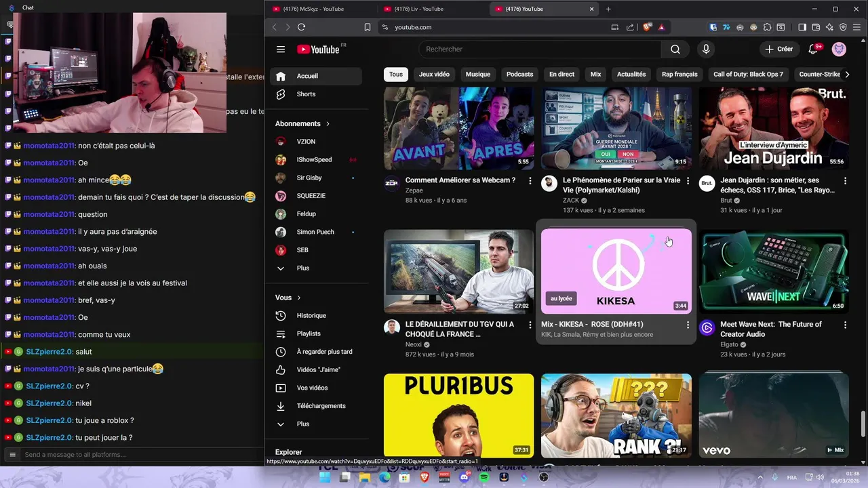Click the search magnifier button
Screen dimensions: 868x488
pyautogui.click(x=675, y=49)
